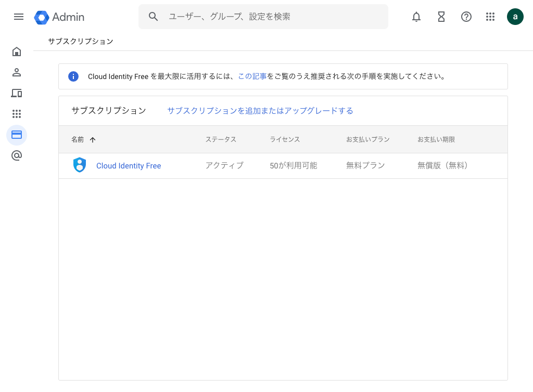Image resolution: width=533 pixels, height=392 pixels.
Task: Open help via the question mark icon
Action: coord(466,17)
